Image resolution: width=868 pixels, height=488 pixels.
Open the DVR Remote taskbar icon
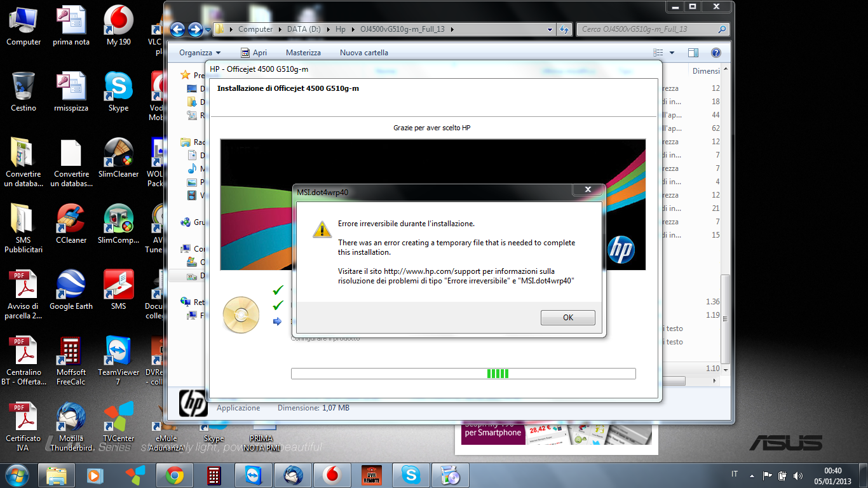pos(372,475)
